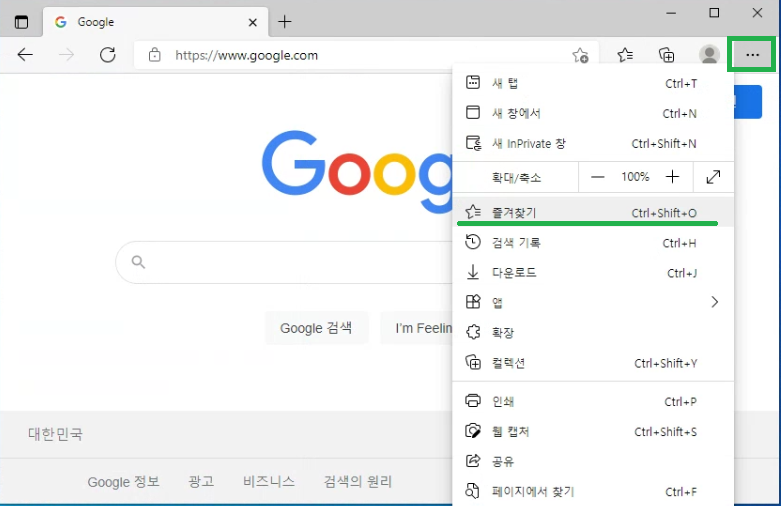Enter full screen using the diagonal arrow icon

tap(713, 177)
